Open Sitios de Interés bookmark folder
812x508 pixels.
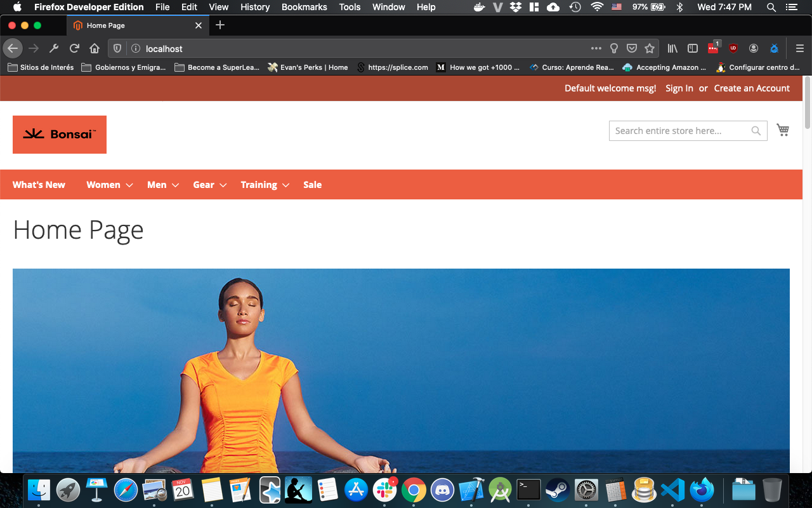point(41,67)
